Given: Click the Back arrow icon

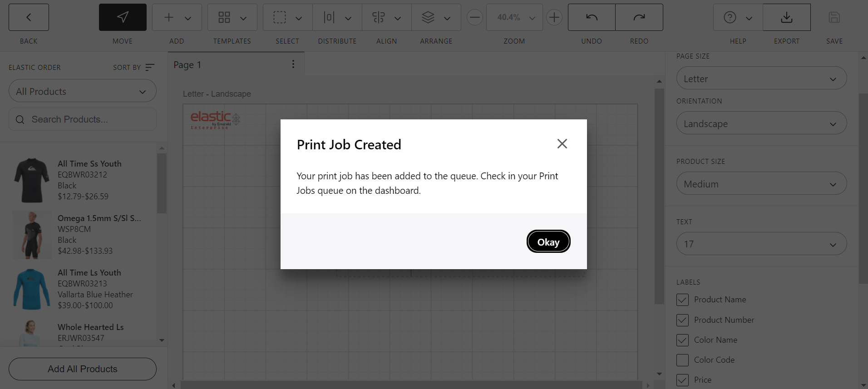Looking at the screenshot, I should coord(29,17).
